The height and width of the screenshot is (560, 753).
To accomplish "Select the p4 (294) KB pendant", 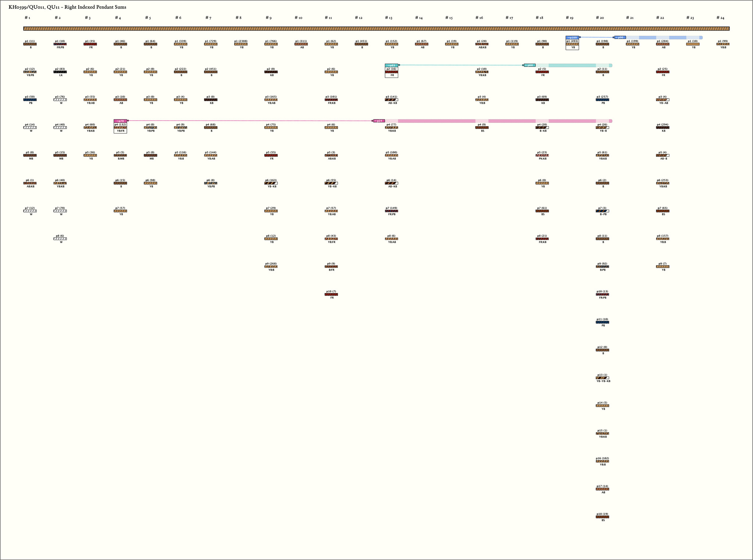I will pyautogui.click(x=663, y=128).
